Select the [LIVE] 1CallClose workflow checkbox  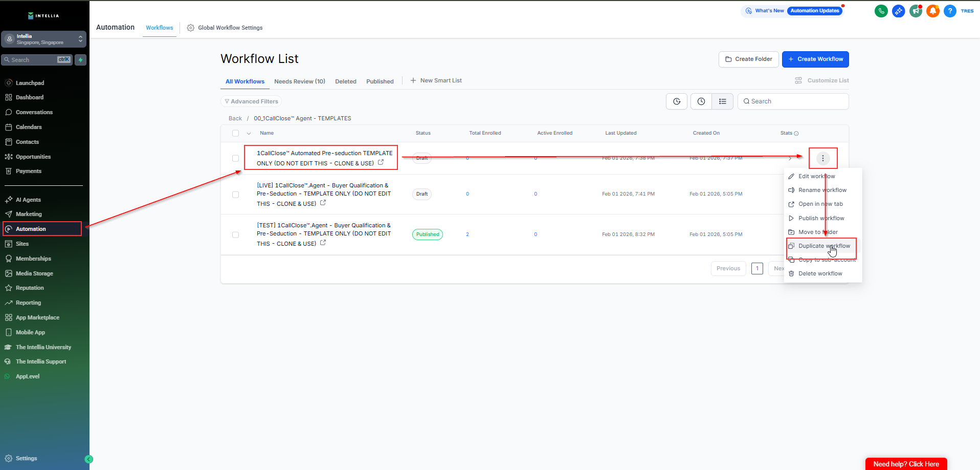pyautogui.click(x=235, y=195)
